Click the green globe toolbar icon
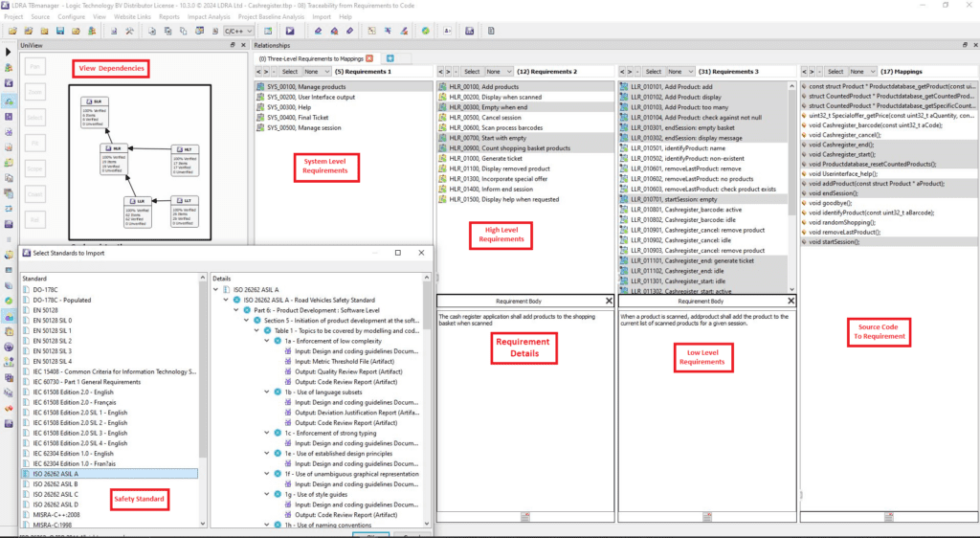This screenshot has width=980, height=538. tap(426, 31)
